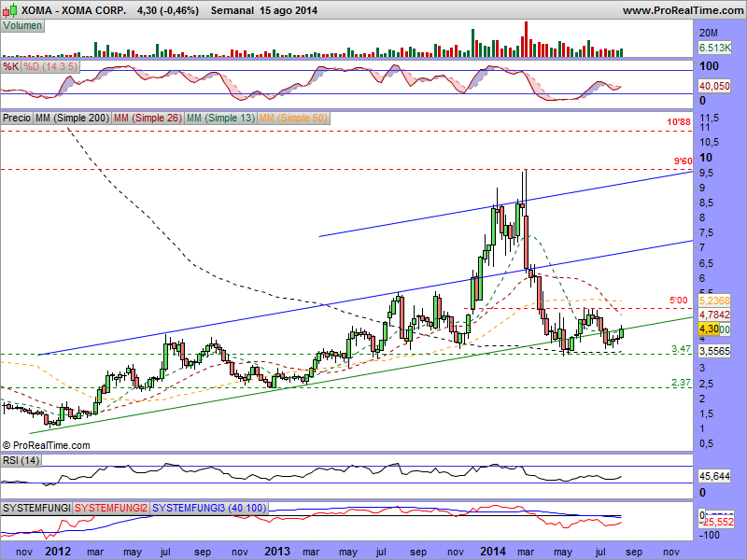Click the 4,30 (-0,46%) price change text
This screenshot has height=560, width=747.
pyautogui.click(x=168, y=10)
